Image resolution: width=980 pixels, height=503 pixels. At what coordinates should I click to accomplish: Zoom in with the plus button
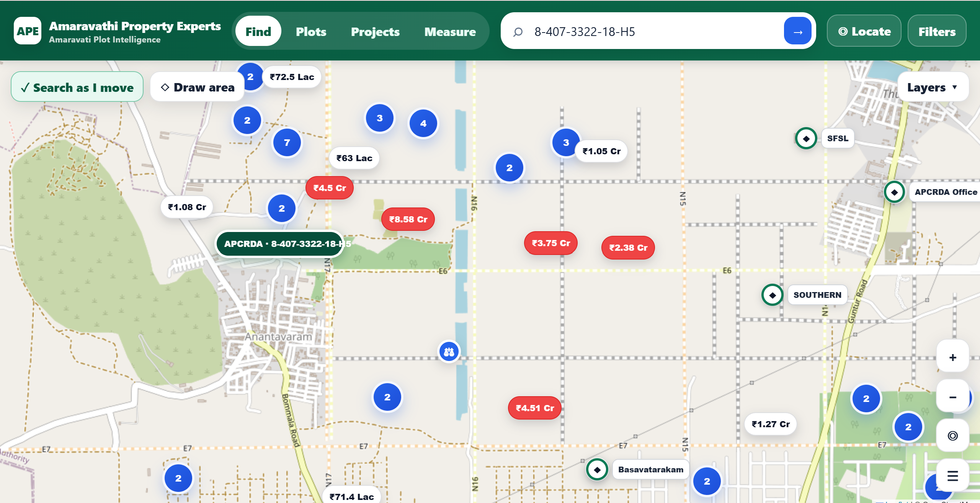[952, 358]
